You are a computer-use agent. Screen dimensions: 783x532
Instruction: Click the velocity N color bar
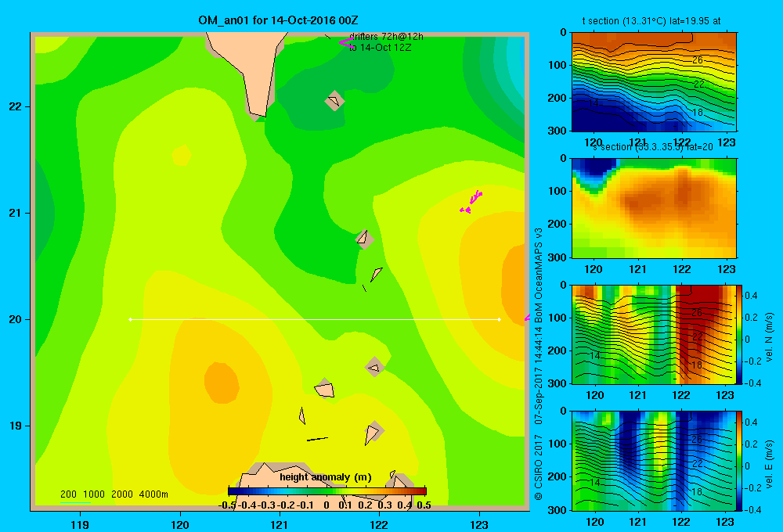(739, 334)
